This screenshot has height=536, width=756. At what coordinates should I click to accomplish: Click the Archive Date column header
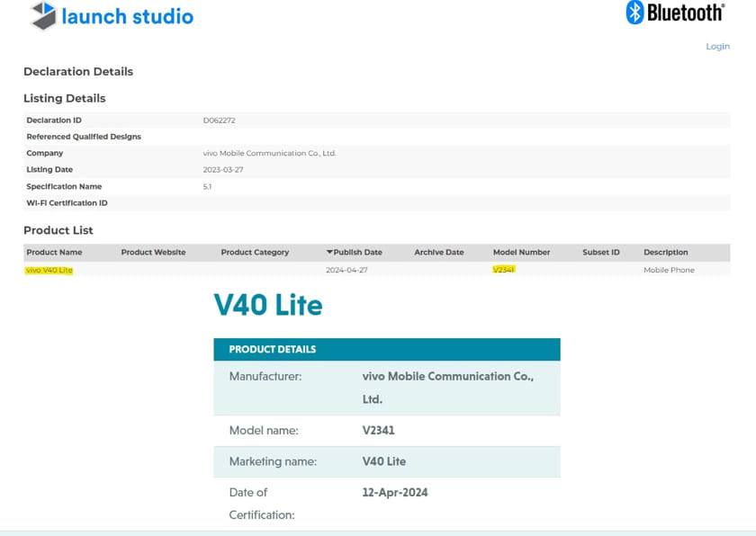coord(439,253)
